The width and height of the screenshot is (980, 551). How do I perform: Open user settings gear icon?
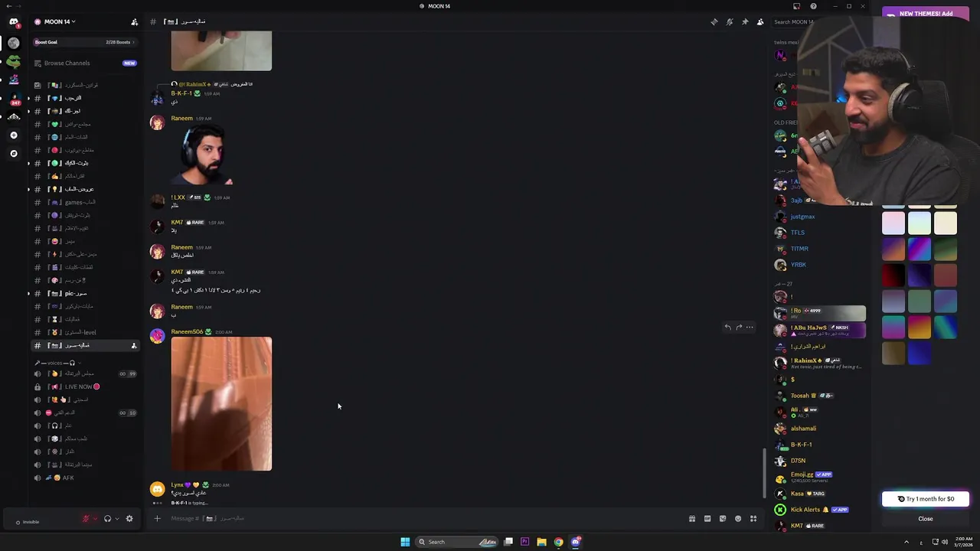pos(129,519)
